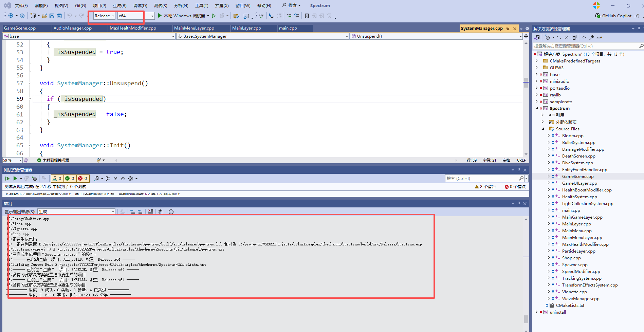Image resolution: width=644 pixels, height=332 pixels.
Task: Click the 0 个错误 errors indicator
Action: [515, 187]
